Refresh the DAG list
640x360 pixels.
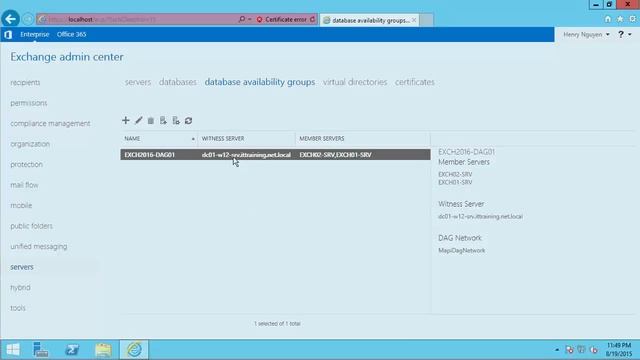point(188,120)
